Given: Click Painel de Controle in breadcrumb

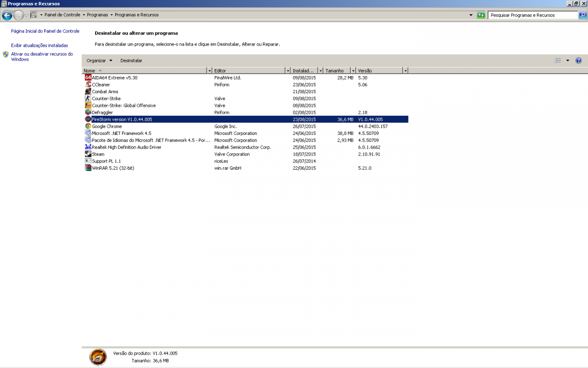Looking at the screenshot, I should coord(62,15).
